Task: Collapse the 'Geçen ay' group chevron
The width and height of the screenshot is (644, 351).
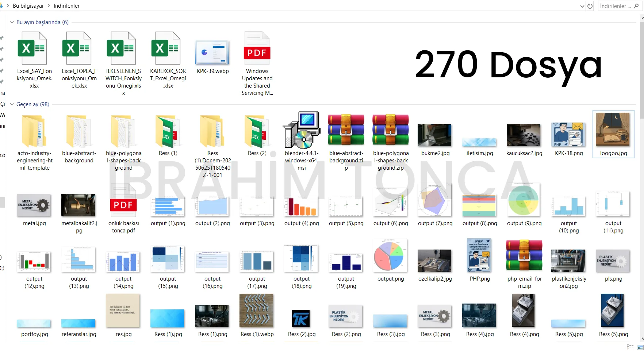Action: coord(12,104)
